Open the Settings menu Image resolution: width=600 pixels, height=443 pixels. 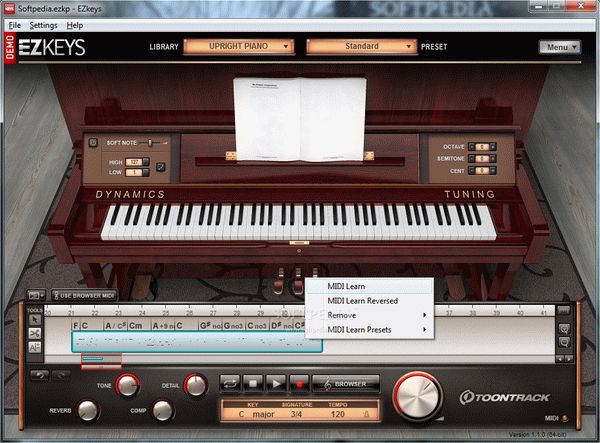click(x=43, y=25)
